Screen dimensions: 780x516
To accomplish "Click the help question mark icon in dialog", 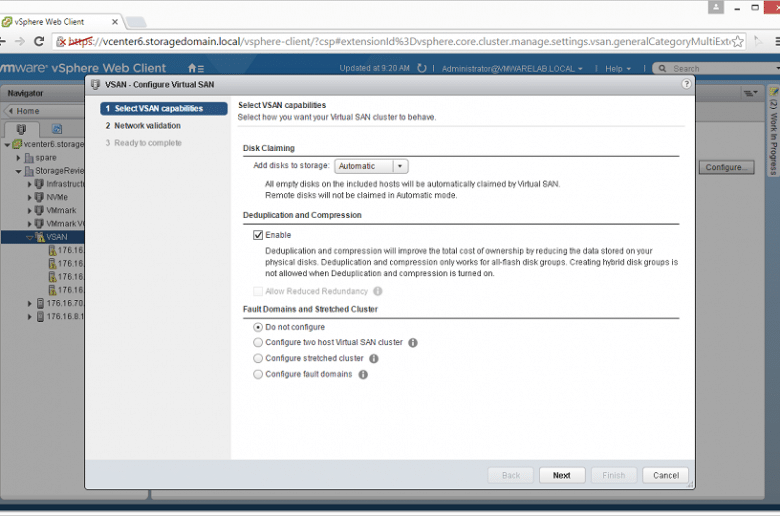I will pos(686,84).
